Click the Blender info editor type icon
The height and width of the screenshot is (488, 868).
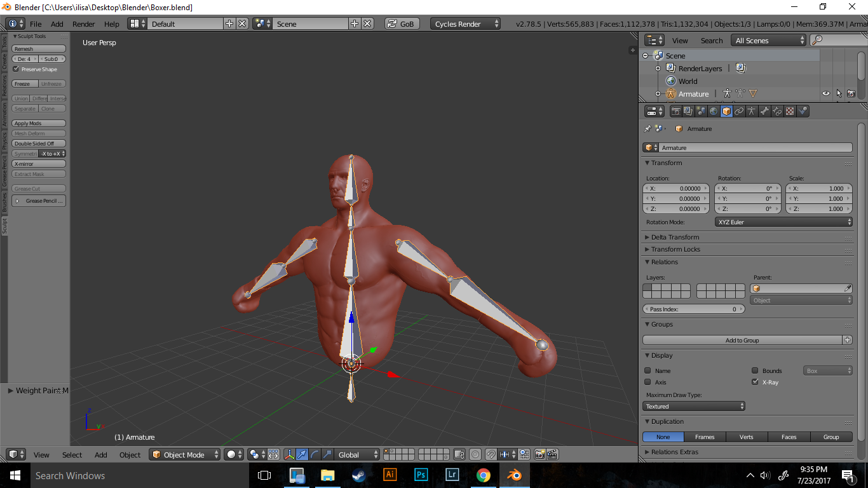tap(15, 24)
